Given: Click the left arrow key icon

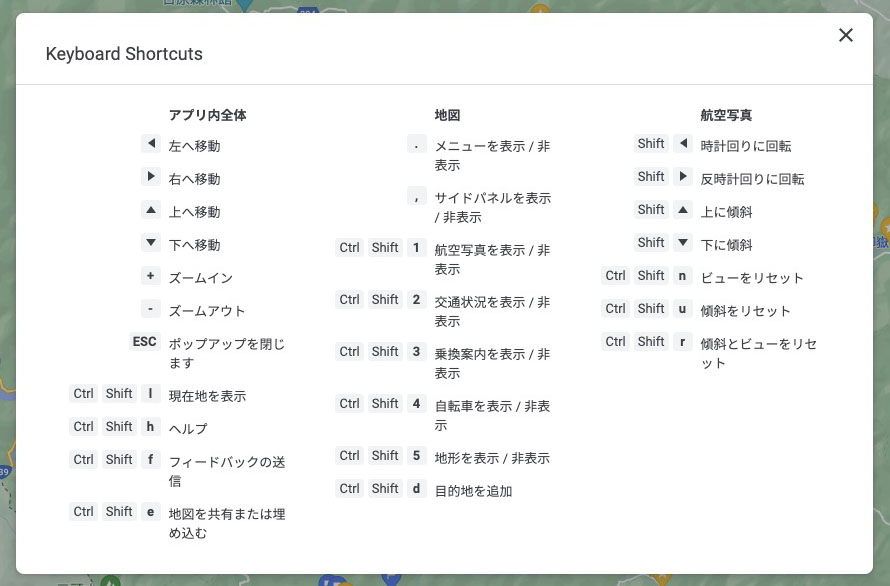Looking at the screenshot, I should pyautogui.click(x=150, y=145).
